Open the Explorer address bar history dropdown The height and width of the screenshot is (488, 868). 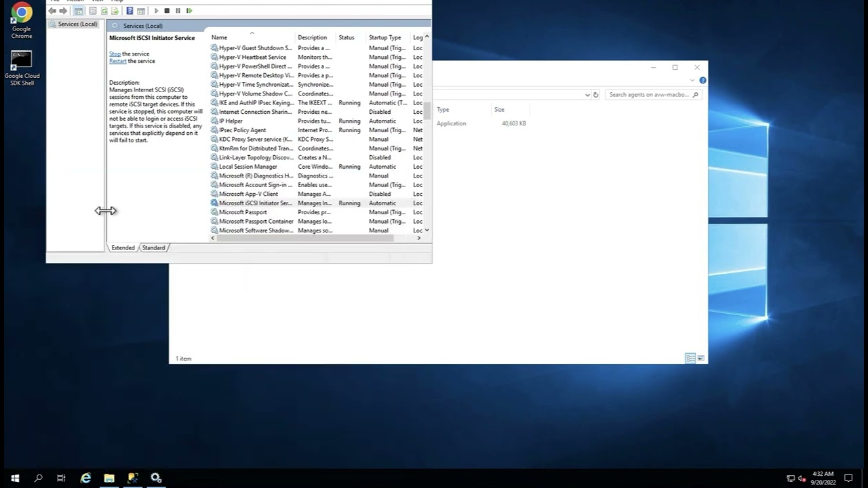(587, 95)
